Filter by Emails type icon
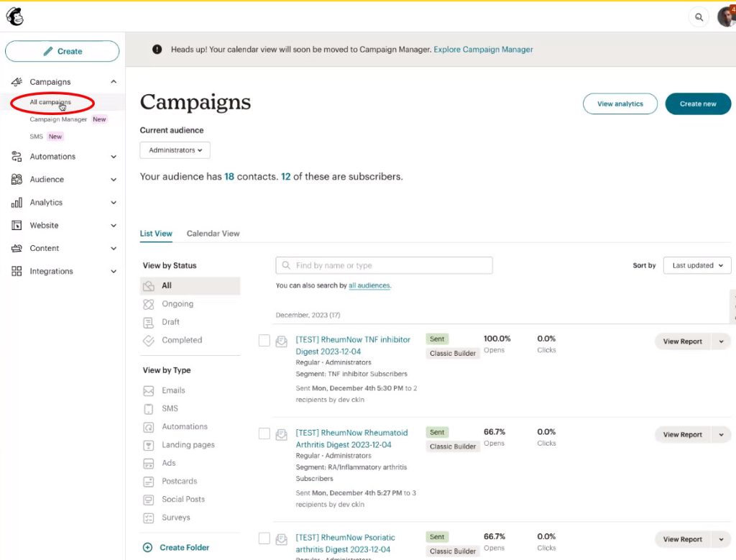The width and height of the screenshot is (736, 560). pyautogui.click(x=149, y=391)
